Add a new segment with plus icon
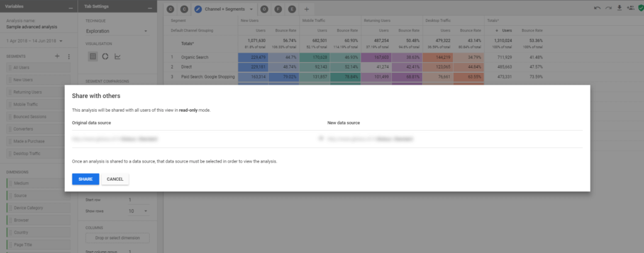This screenshot has width=644, height=253. [57, 57]
